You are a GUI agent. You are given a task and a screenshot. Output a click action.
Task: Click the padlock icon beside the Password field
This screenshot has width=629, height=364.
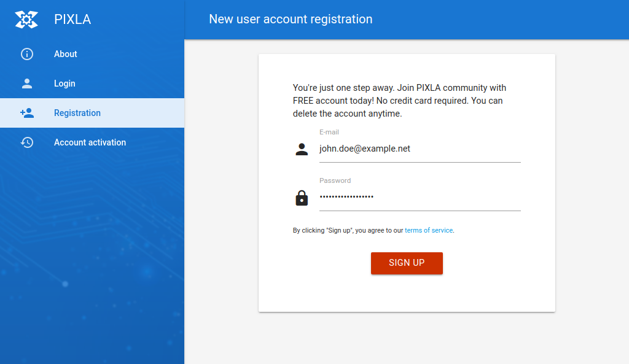(x=302, y=198)
